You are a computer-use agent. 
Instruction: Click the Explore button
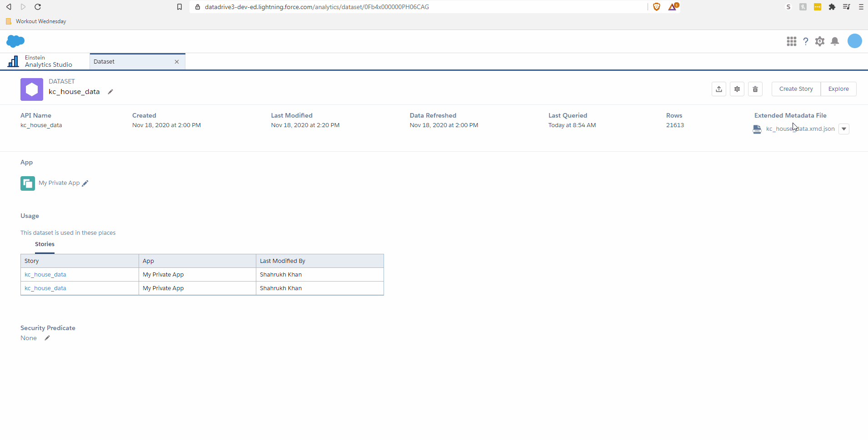[x=838, y=89]
